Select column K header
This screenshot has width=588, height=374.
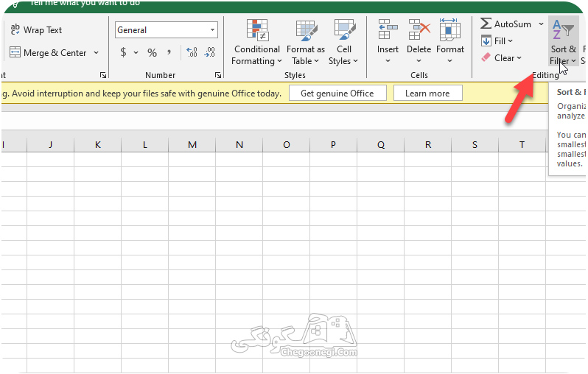click(x=98, y=145)
